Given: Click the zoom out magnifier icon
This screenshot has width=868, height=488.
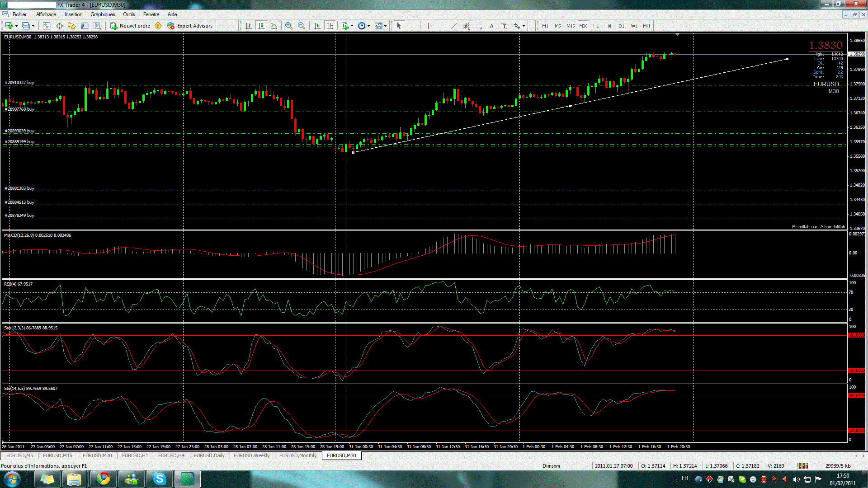Looking at the screenshot, I should [x=301, y=26].
